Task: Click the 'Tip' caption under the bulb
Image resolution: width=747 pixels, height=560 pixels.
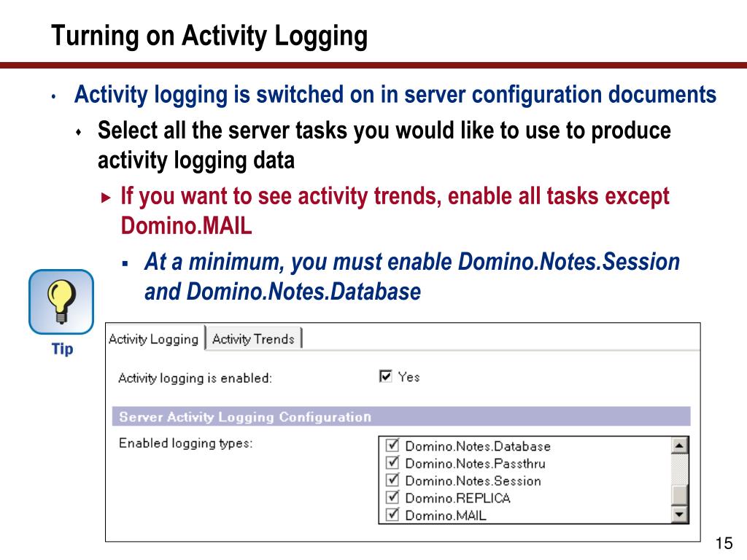Action: (x=63, y=349)
